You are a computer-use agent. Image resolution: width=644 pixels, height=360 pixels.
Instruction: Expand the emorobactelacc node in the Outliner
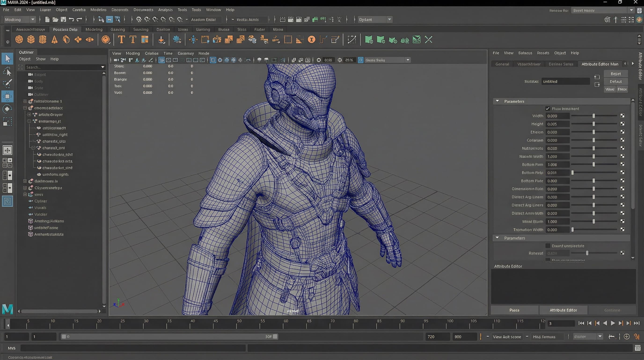[x=25, y=108]
